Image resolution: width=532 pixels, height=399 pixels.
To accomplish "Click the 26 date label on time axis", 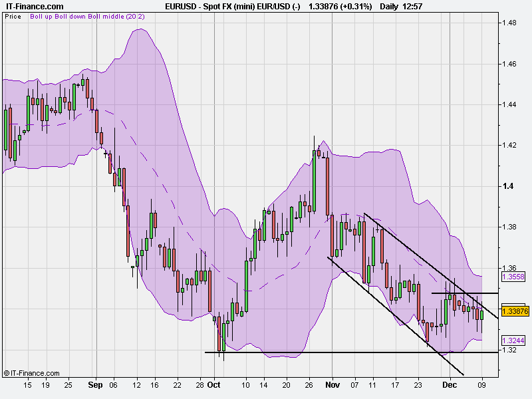I will (x=309, y=385).
